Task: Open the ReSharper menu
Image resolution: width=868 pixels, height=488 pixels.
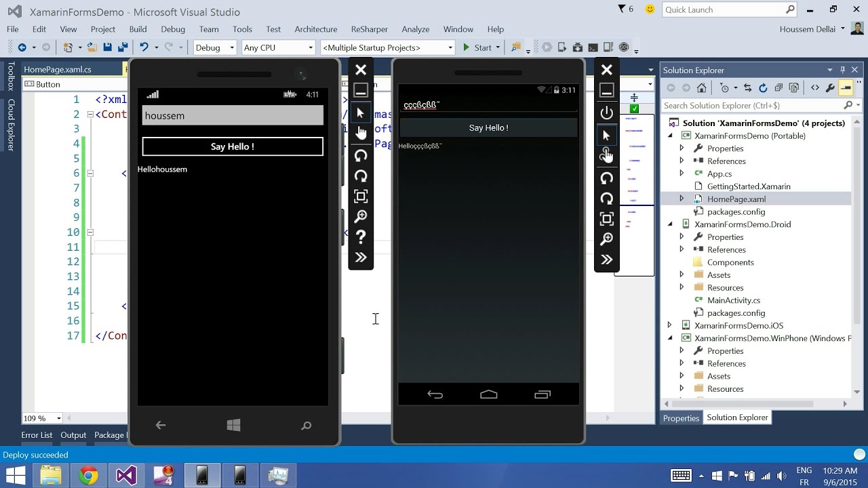Action: (371, 29)
